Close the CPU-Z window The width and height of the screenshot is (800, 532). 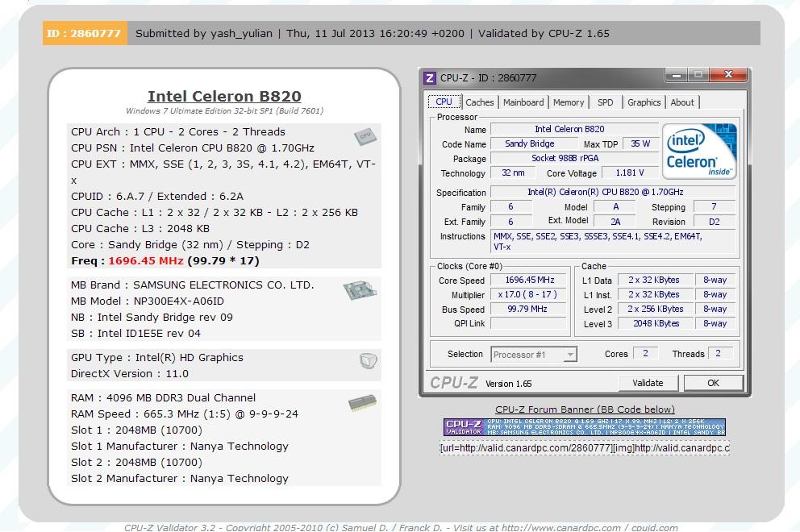[x=728, y=74]
